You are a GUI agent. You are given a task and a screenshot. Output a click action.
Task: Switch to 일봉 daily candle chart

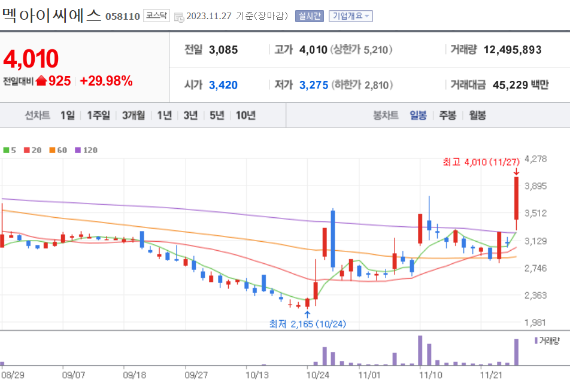coord(418,116)
